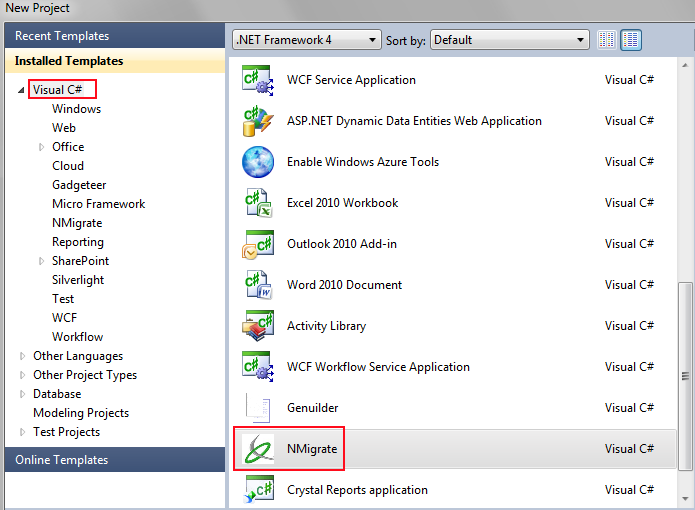Select Activity Library template name
The width and height of the screenshot is (695, 510).
327,326
